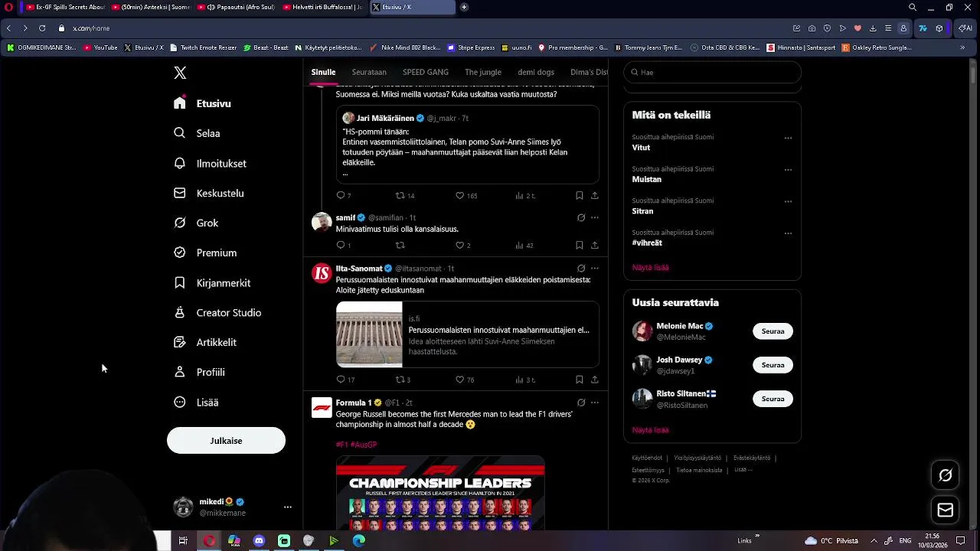Screen dimensions: 980x551
Task: Open Selaa explore page
Action: [197, 133]
